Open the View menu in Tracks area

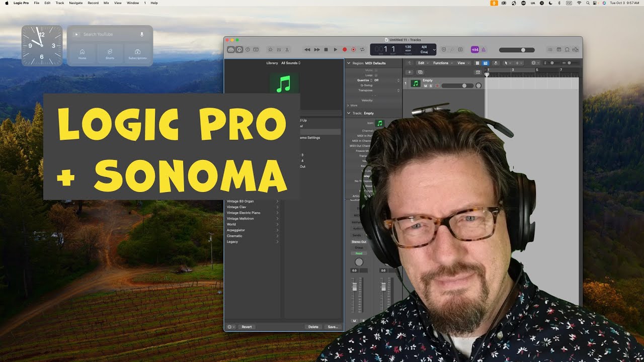pyautogui.click(x=463, y=63)
